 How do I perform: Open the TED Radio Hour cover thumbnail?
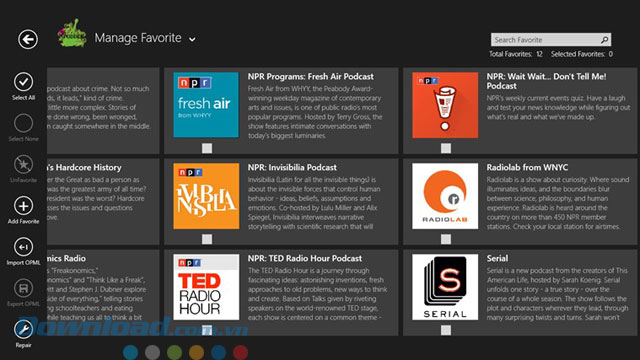click(x=206, y=287)
